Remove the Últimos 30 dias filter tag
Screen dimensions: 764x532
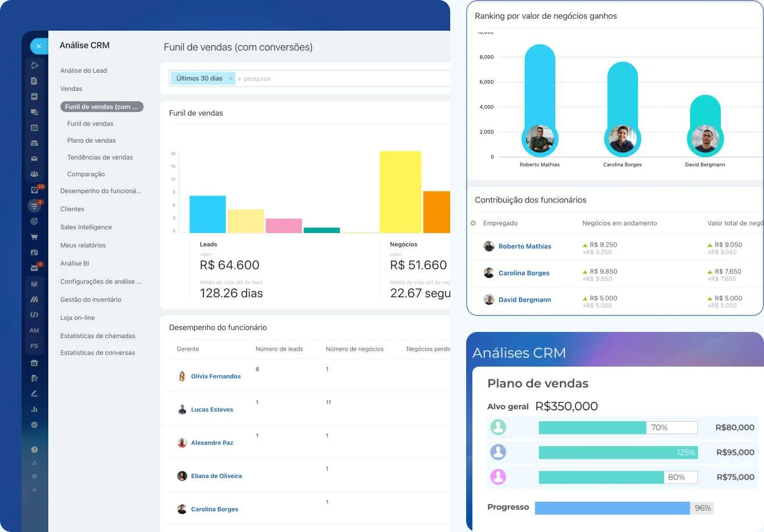click(x=231, y=78)
